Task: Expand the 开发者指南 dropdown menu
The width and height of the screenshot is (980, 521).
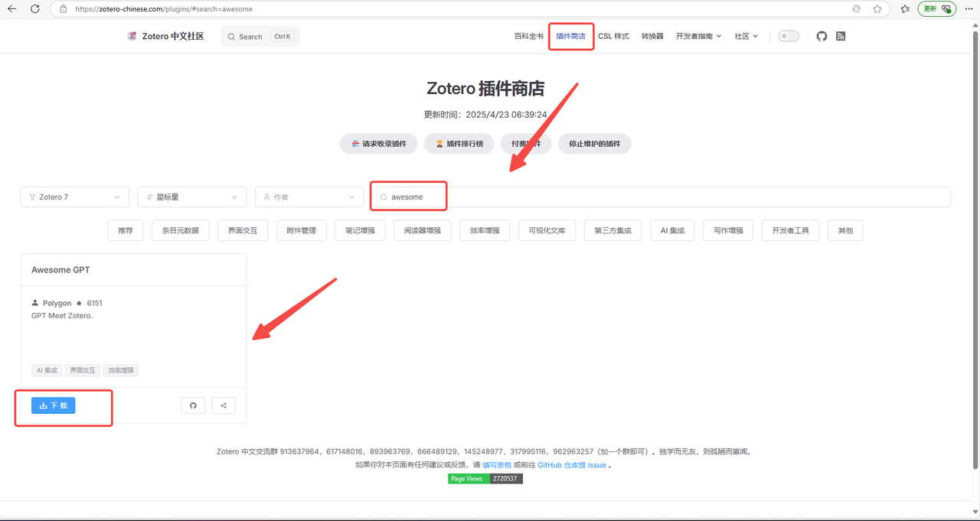Action: pos(698,36)
